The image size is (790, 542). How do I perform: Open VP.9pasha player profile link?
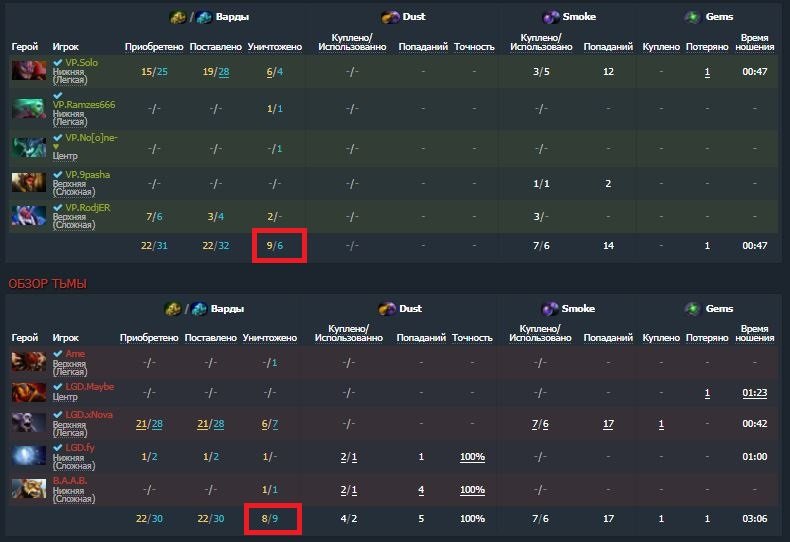88,175
